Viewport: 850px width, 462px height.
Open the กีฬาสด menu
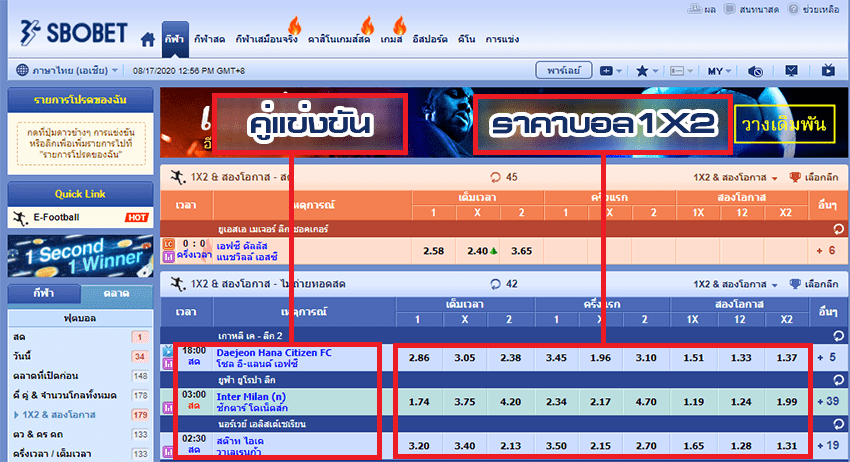[209, 39]
